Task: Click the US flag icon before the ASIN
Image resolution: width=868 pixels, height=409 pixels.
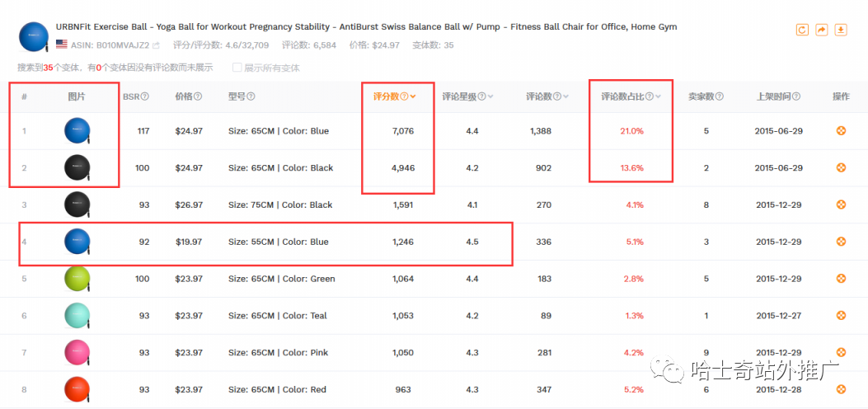Action: [x=62, y=45]
